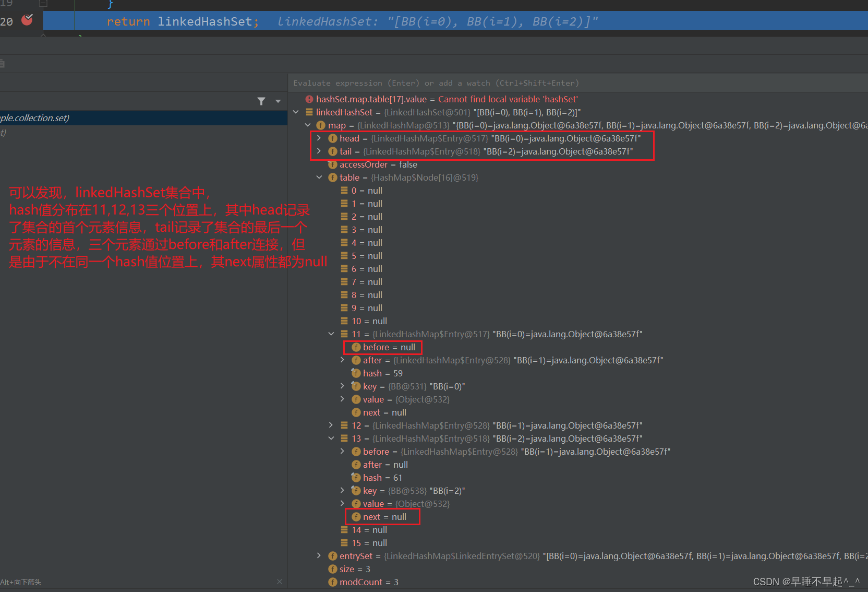Click the breakpoint icon on line 20
Viewport: 868px width, 592px height.
tap(27, 20)
